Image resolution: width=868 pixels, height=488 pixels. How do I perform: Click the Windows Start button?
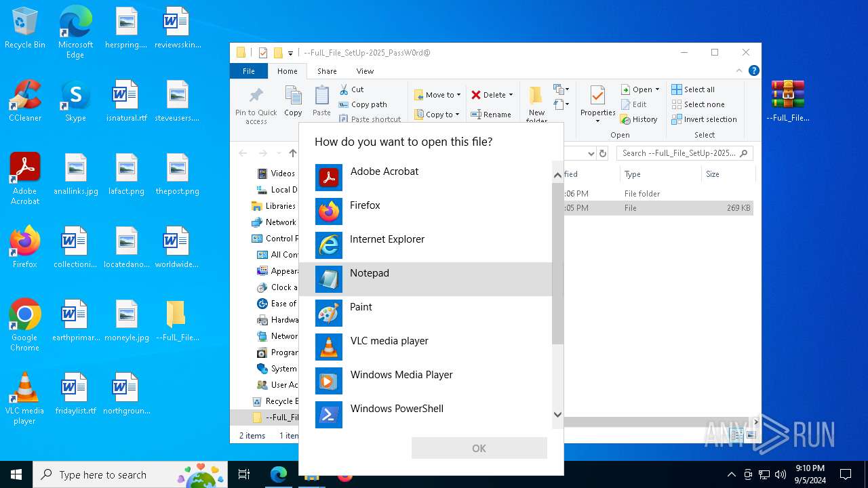coord(16,474)
